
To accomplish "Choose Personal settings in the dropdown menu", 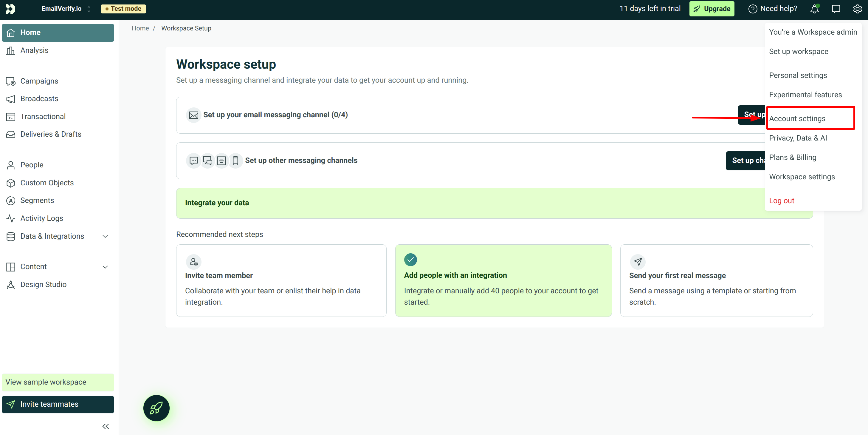I will coord(798,75).
